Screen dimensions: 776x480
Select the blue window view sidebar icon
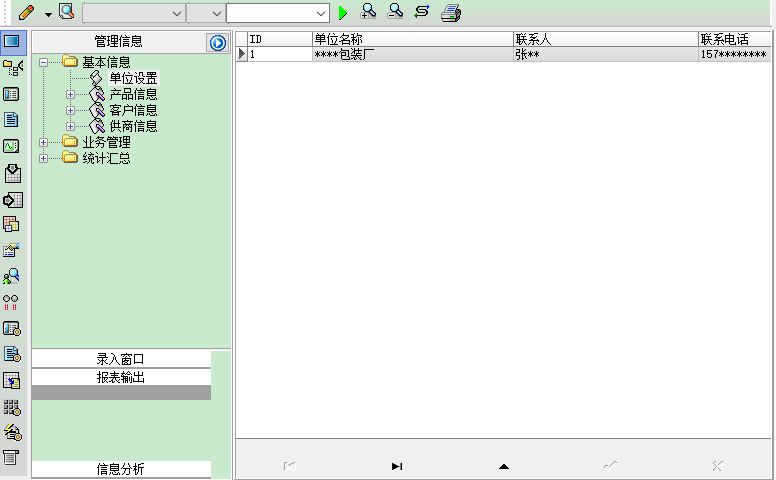[12, 41]
